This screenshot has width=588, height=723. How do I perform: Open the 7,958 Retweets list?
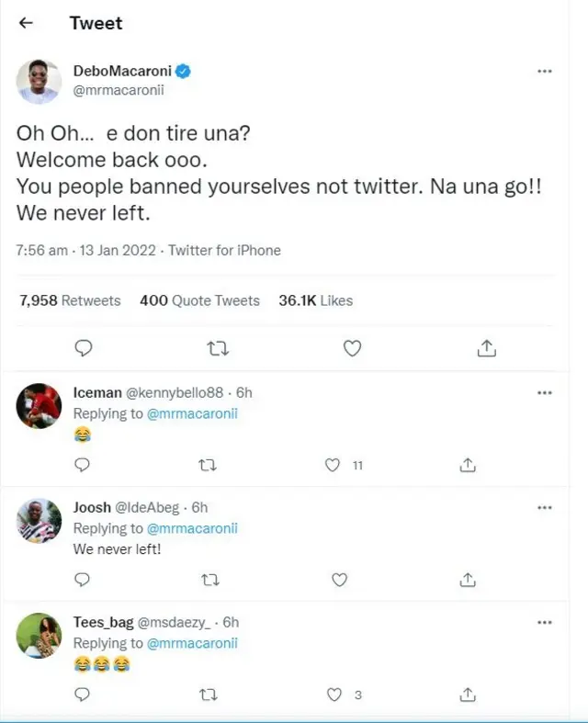70,300
